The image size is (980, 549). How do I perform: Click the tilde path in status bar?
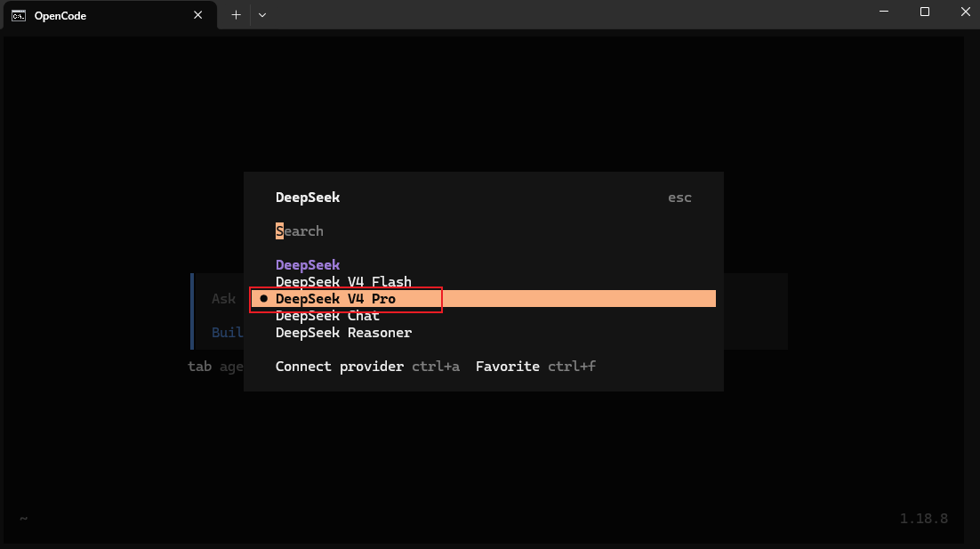pos(24,519)
